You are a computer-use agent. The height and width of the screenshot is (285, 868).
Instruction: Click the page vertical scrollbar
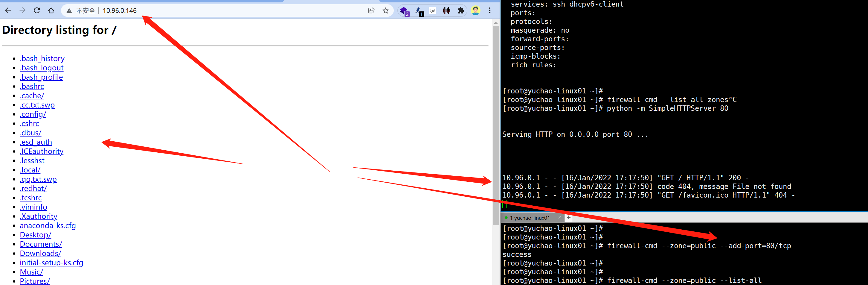click(x=495, y=125)
